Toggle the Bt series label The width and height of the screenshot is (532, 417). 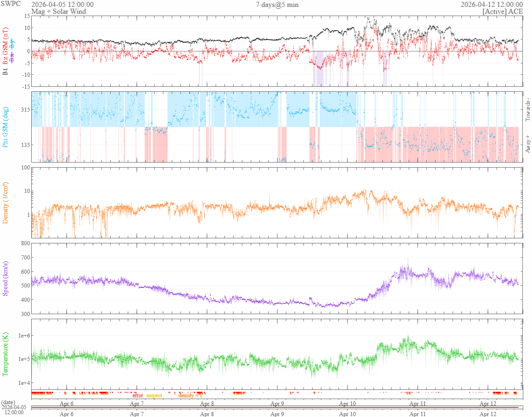pyautogui.click(x=6, y=71)
